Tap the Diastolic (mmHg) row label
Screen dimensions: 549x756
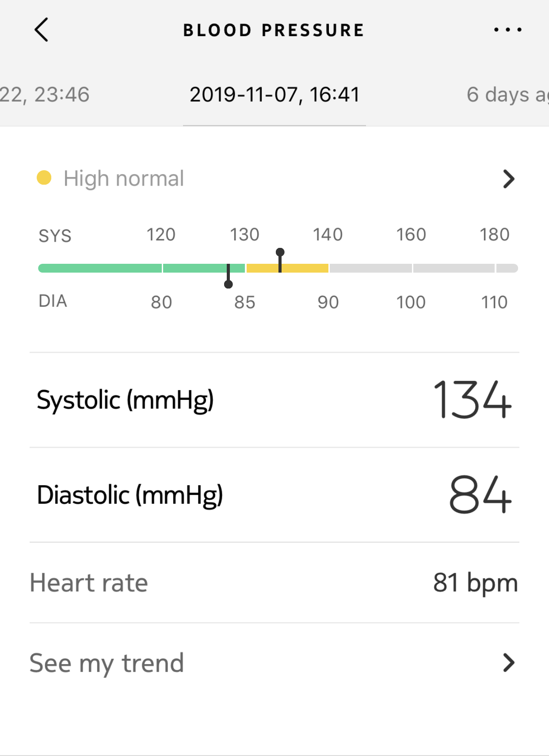[130, 495]
